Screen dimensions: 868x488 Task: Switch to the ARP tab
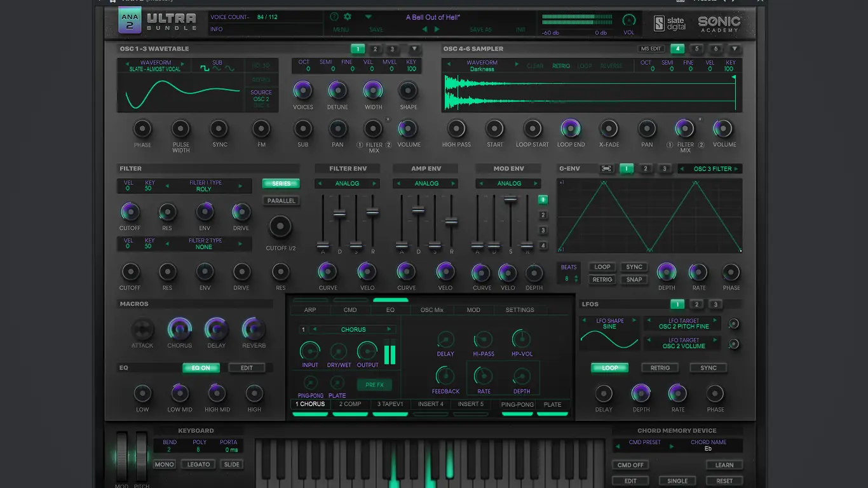click(309, 309)
